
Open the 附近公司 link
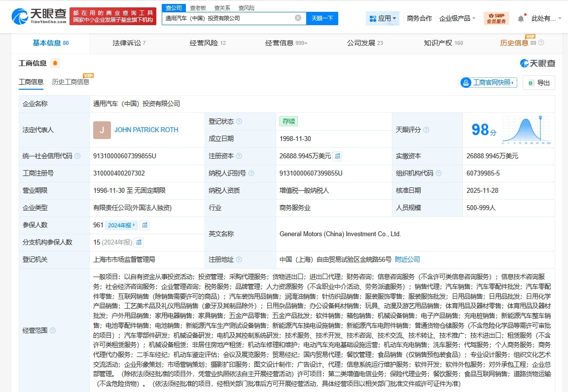click(407, 259)
